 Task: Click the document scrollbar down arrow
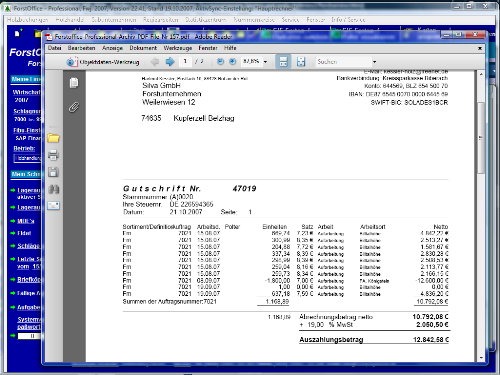(x=481, y=358)
